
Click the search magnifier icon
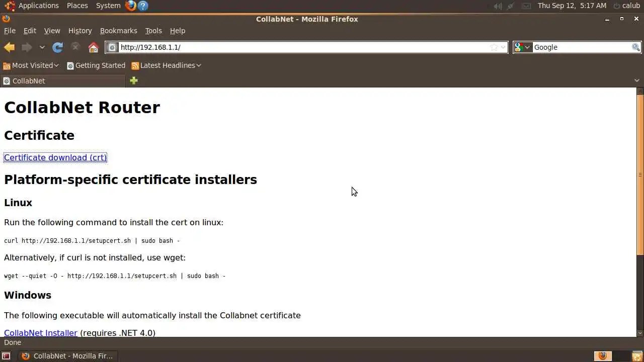(x=636, y=47)
